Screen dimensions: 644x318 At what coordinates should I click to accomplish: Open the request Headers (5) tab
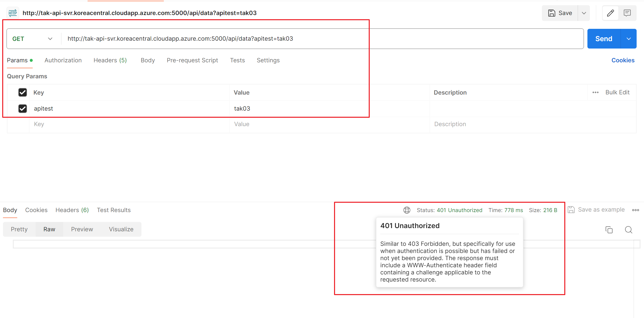tap(110, 60)
